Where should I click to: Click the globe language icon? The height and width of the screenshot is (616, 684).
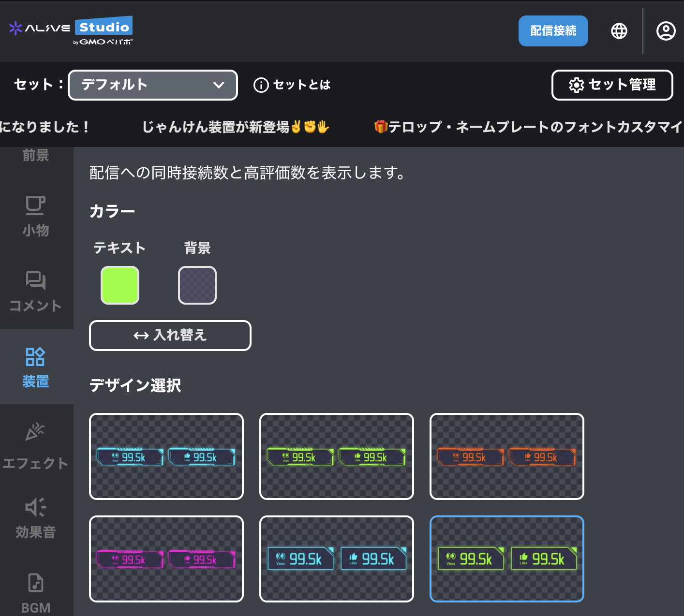pos(619,31)
